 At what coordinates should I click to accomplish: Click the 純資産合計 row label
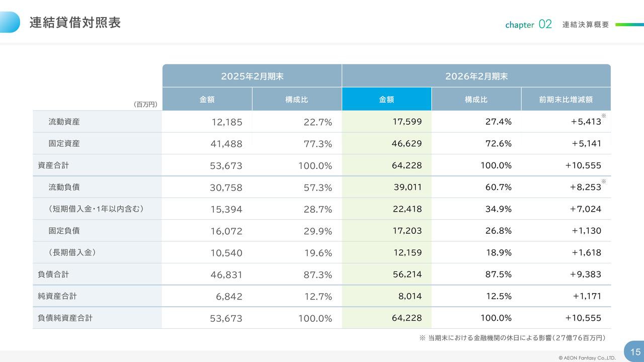(x=57, y=296)
